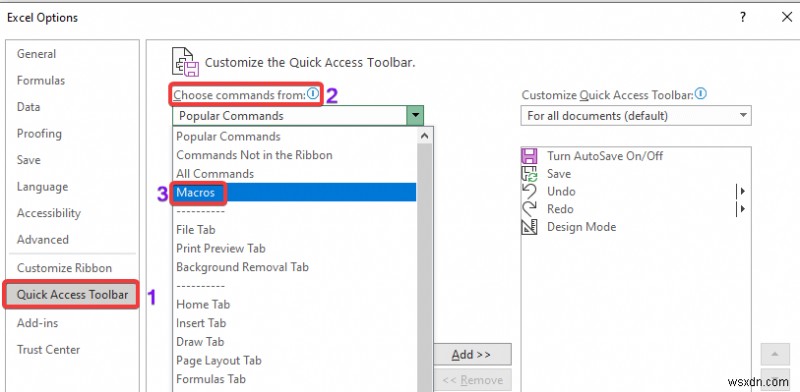Open the Save options category
The image size is (800, 392).
pyautogui.click(x=28, y=160)
